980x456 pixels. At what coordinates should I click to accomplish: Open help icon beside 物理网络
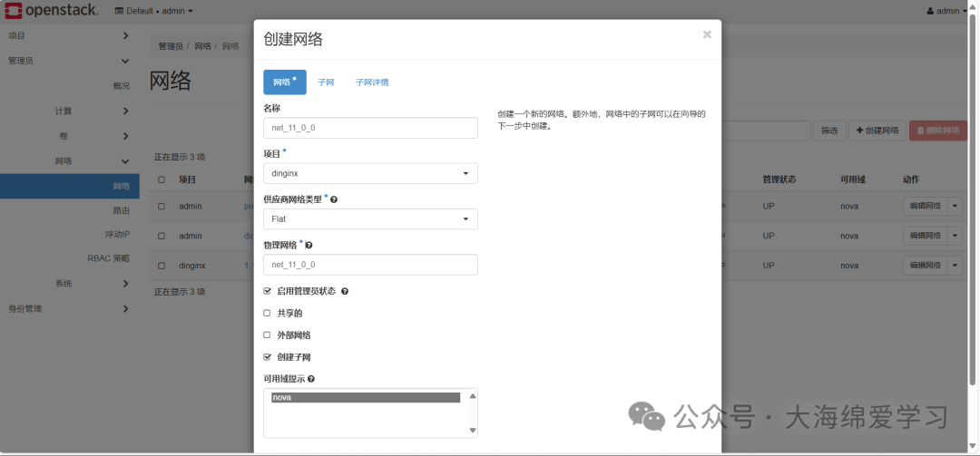(x=309, y=246)
